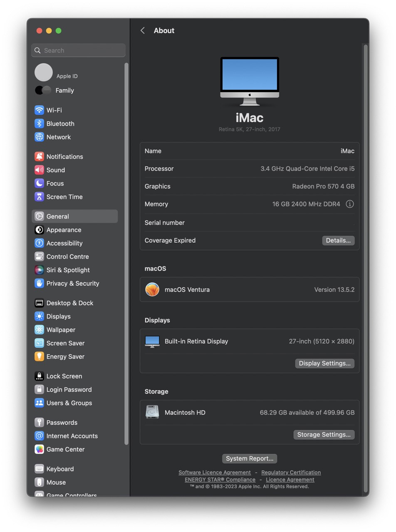396x532 pixels.
Task: Click the Details... coverage button
Action: (x=338, y=240)
